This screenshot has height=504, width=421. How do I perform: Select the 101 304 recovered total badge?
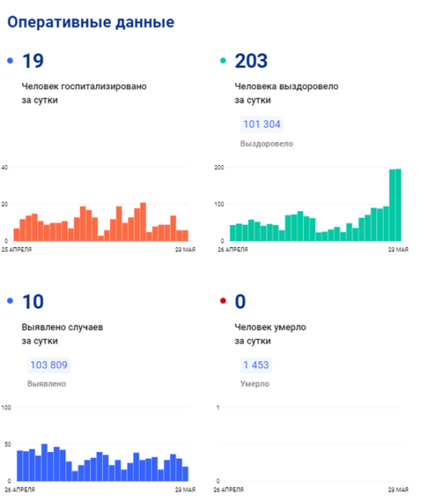262,124
